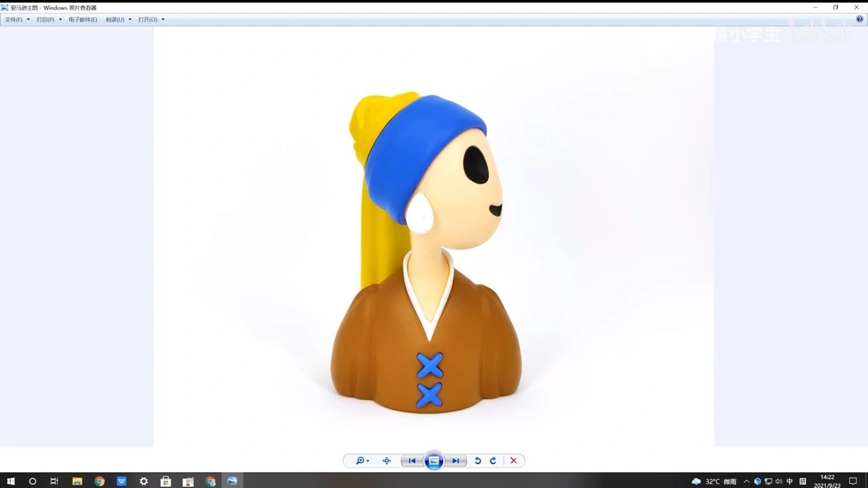Close the photo viewer window
The height and width of the screenshot is (488, 868).
(x=856, y=7)
